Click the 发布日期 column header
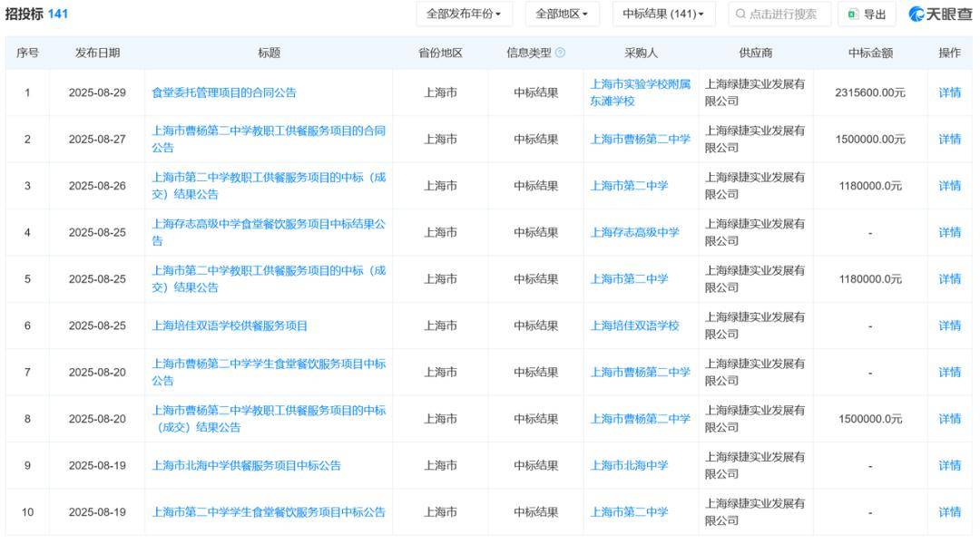980x544 pixels. 97,53
